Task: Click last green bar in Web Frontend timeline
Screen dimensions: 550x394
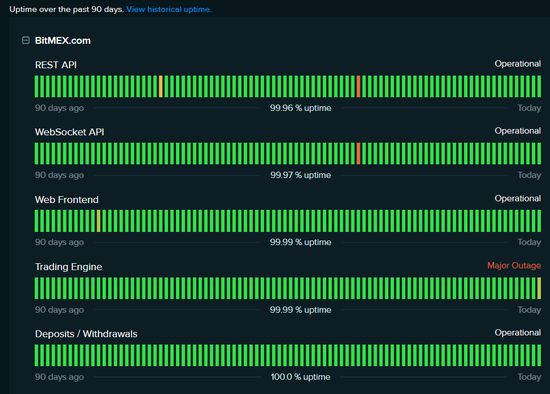Action: pos(539,221)
